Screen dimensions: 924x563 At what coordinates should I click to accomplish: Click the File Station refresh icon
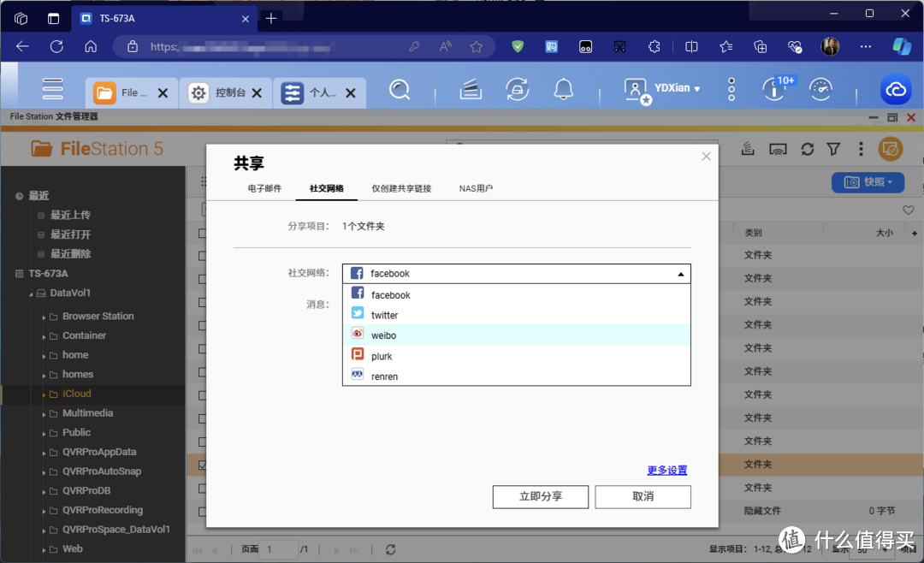[x=807, y=149]
